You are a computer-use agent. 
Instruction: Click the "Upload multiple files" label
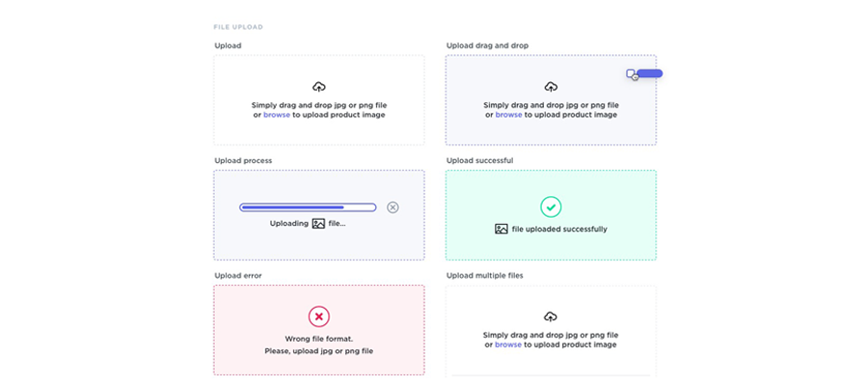point(485,275)
